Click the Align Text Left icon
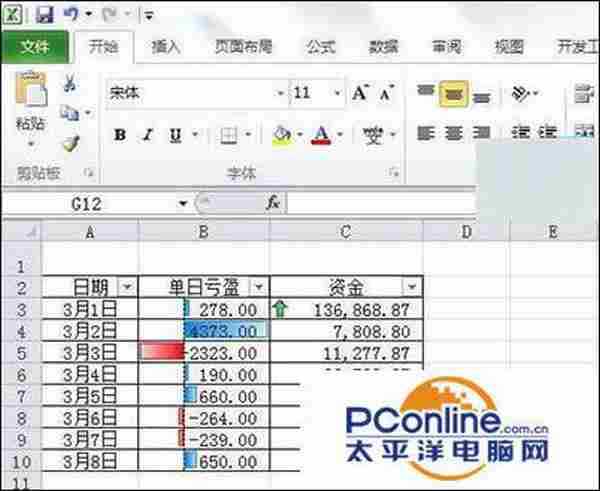600x491 pixels. 426,133
